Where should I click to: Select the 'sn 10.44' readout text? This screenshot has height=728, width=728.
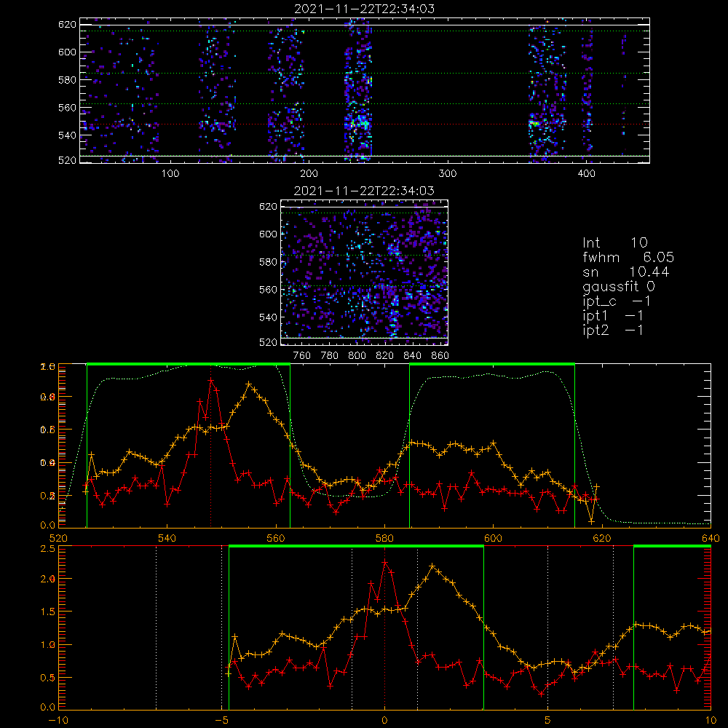click(x=626, y=272)
